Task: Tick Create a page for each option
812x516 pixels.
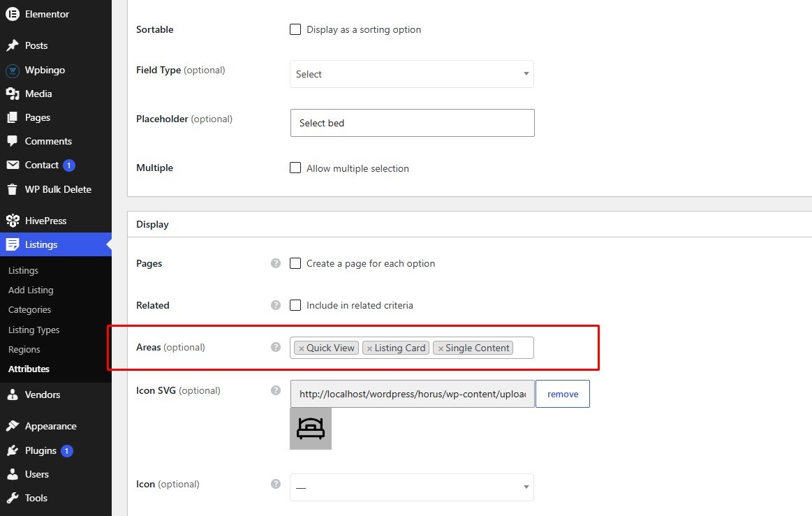Action: point(295,263)
